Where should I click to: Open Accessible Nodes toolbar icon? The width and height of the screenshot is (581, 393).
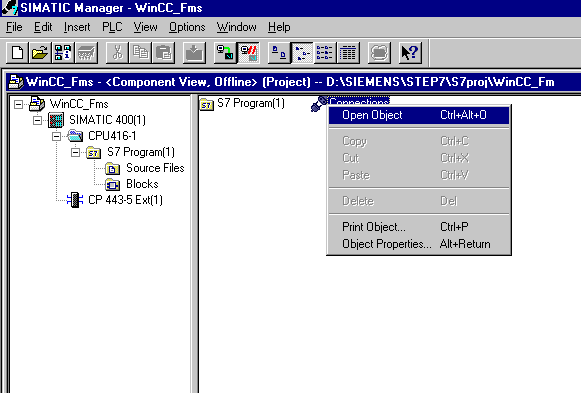(x=63, y=53)
